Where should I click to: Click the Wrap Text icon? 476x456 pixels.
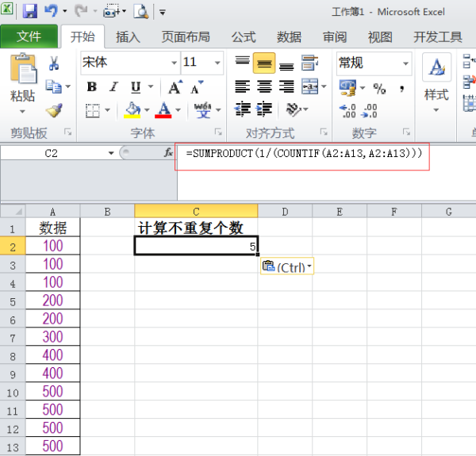click(x=309, y=63)
